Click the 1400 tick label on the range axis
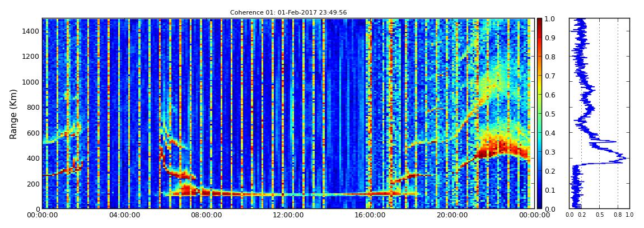This screenshot has width=644, height=228. pyautogui.click(x=30, y=31)
